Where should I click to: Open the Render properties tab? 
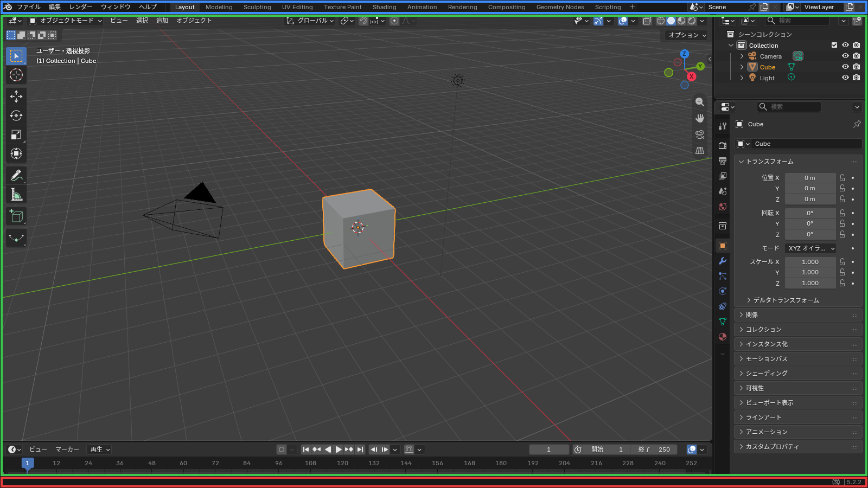723,145
